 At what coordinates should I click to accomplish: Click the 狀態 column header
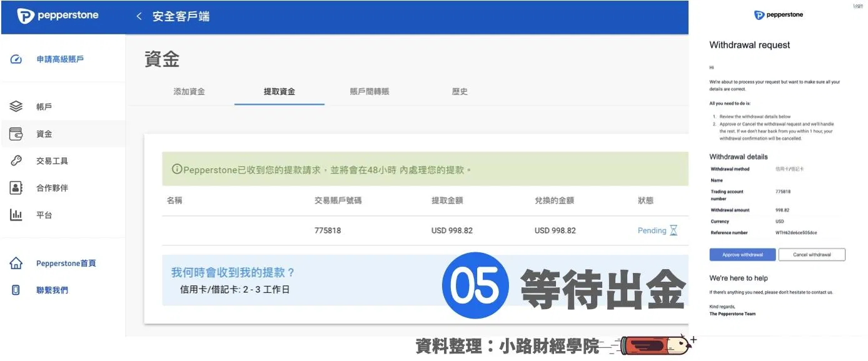(x=645, y=200)
